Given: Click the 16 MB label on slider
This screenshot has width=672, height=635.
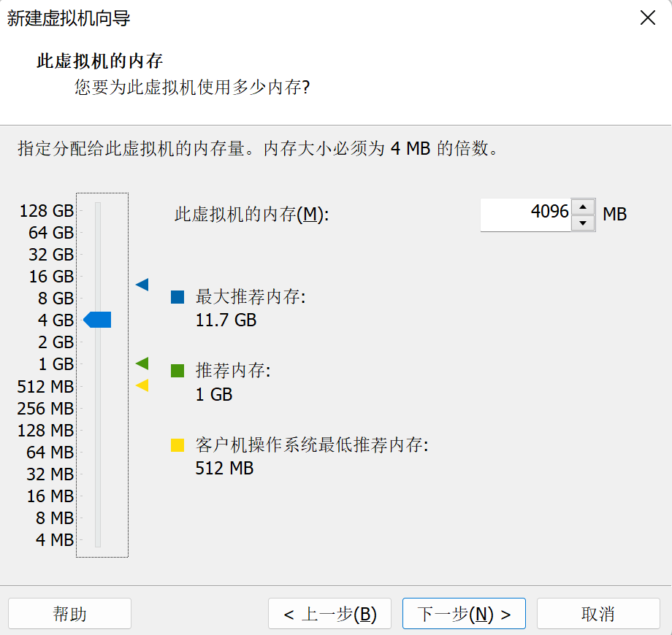Looking at the screenshot, I should point(50,496).
